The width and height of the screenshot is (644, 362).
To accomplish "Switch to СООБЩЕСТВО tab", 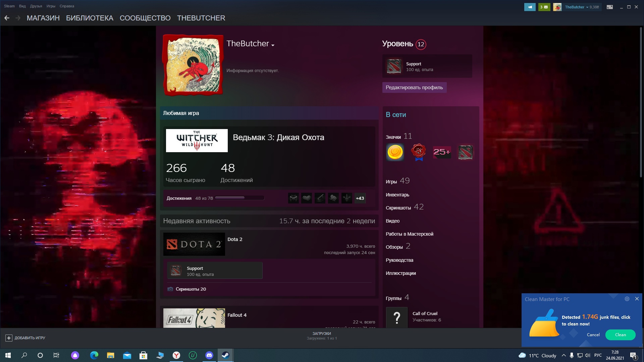I will coord(145,18).
